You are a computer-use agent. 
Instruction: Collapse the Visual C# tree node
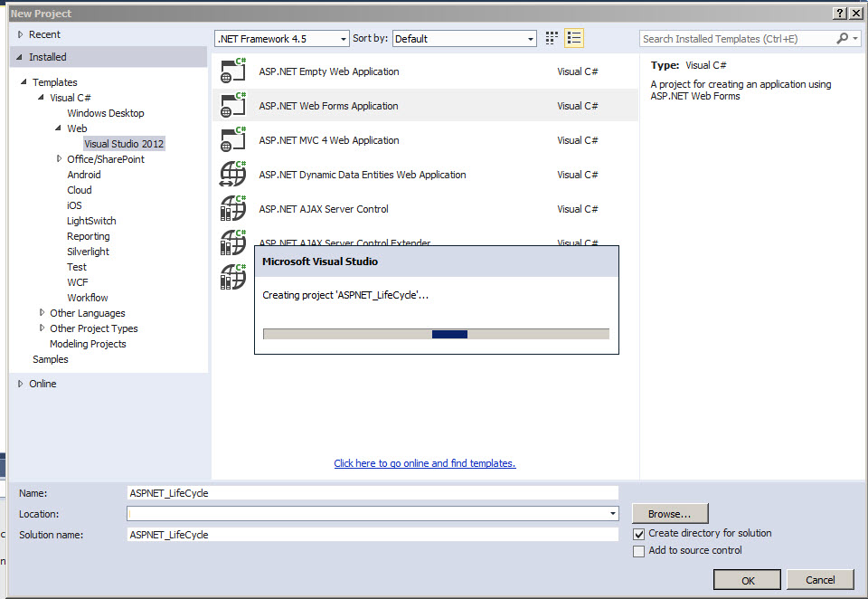[41, 98]
